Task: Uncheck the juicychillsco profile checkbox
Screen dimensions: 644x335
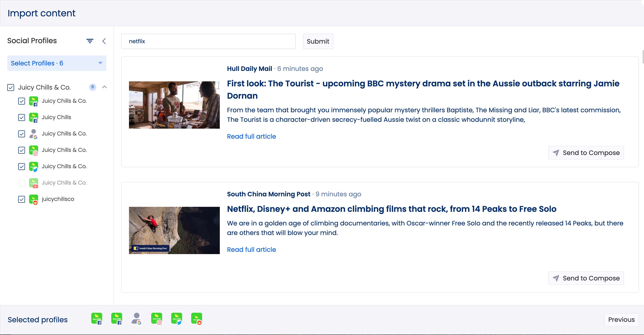Action: pos(22,199)
